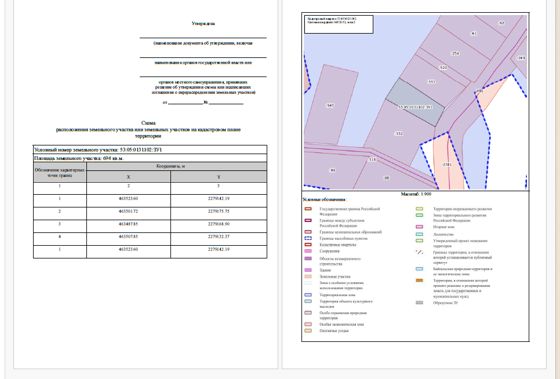Click the Y column header cell
Image resolution: width=560 pixels, height=379 pixels.
point(219,176)
